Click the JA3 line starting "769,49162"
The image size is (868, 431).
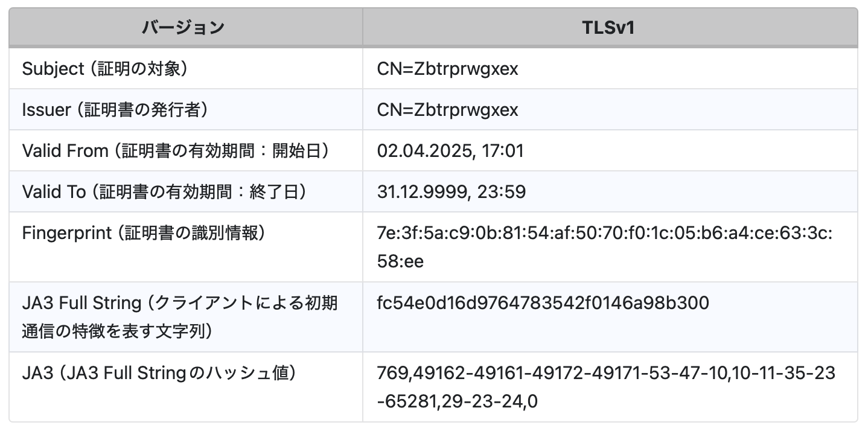click(x=606, y=373)
